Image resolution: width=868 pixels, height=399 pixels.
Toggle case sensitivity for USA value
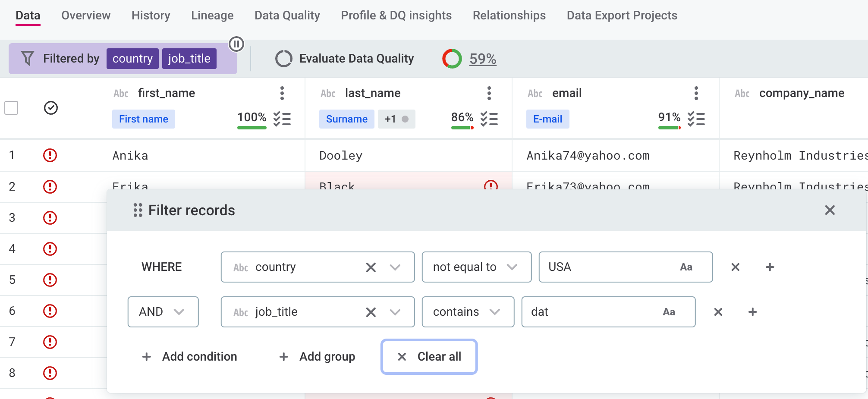(x=686, y=267)
